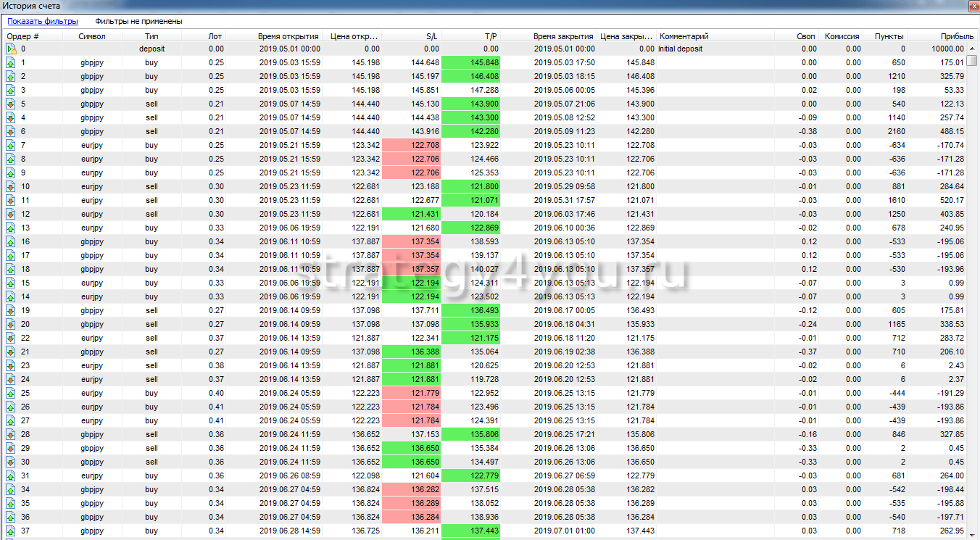The image size is (980, 540).
Task: Click the Время открытия column header
Action: click(288, 36)
